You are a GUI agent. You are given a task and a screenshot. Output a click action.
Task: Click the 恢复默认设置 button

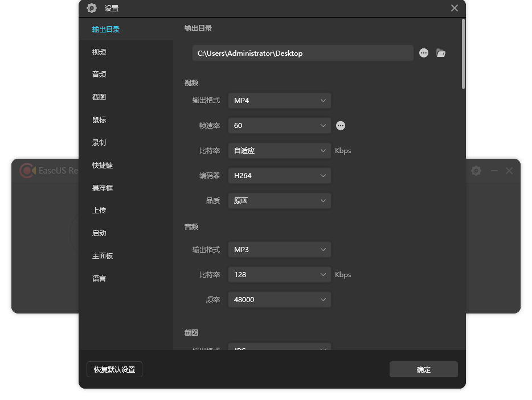click(x=114, y=369)
